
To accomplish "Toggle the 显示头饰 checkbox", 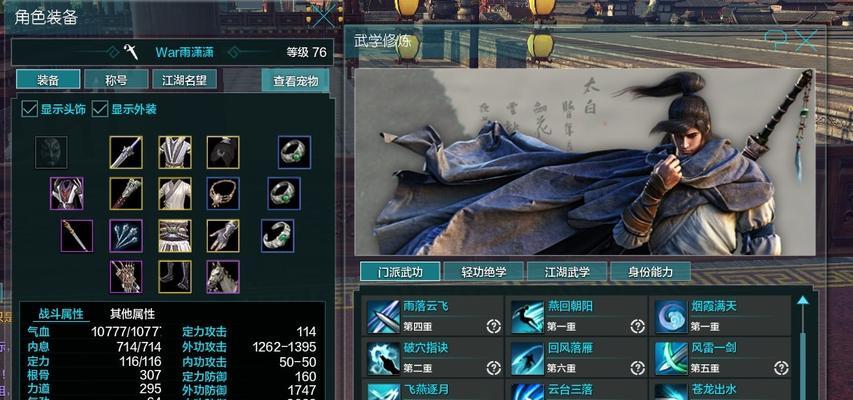I will [29, 108].
